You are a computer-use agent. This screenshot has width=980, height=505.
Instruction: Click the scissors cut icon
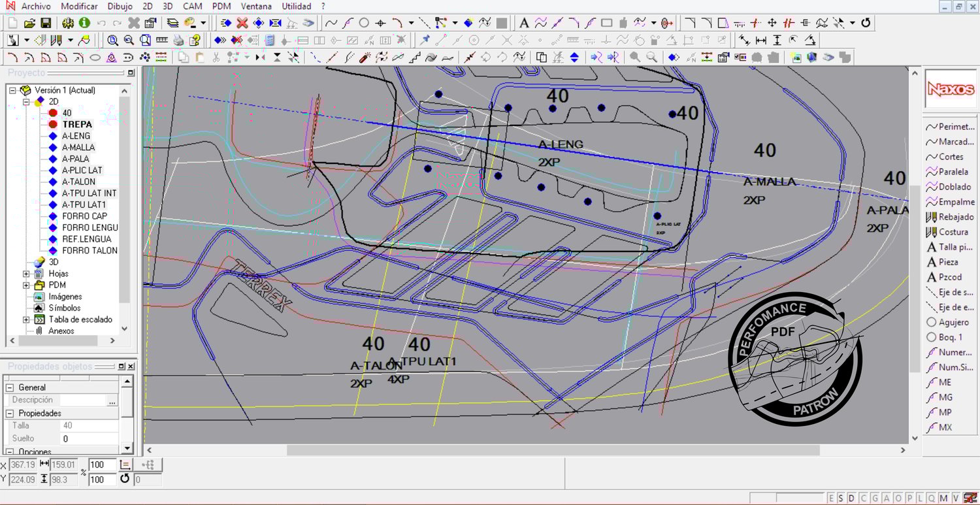(216, 57)
